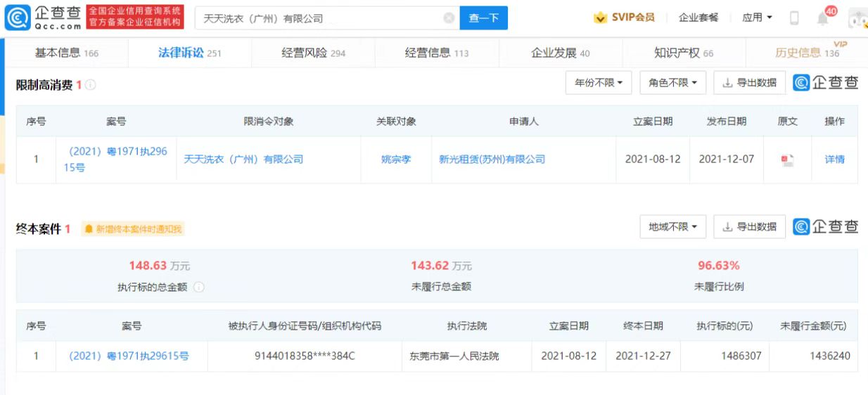Clear the company search field

click(x=448, y=18)
